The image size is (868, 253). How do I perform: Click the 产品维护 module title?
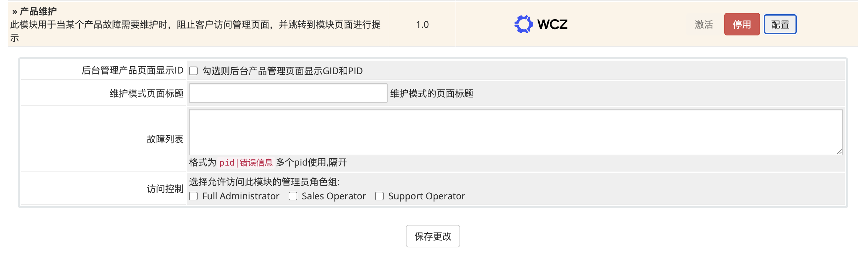pos(38,12)
